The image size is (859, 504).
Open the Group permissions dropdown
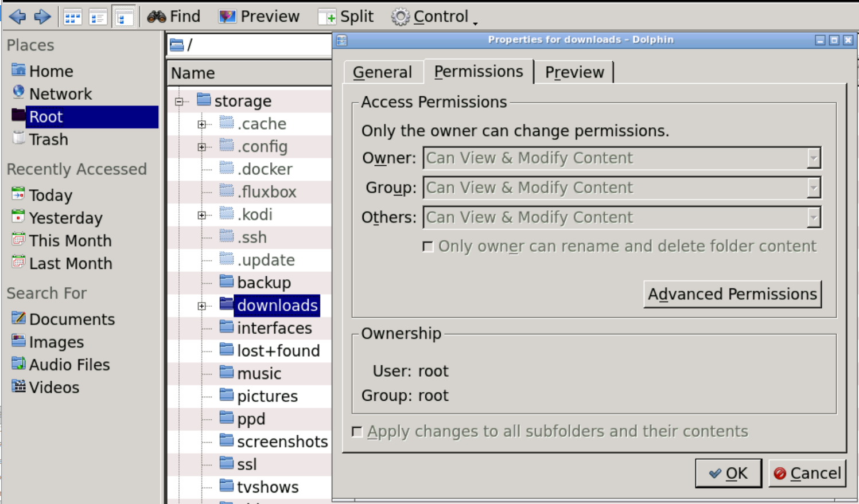pos(622,187)
